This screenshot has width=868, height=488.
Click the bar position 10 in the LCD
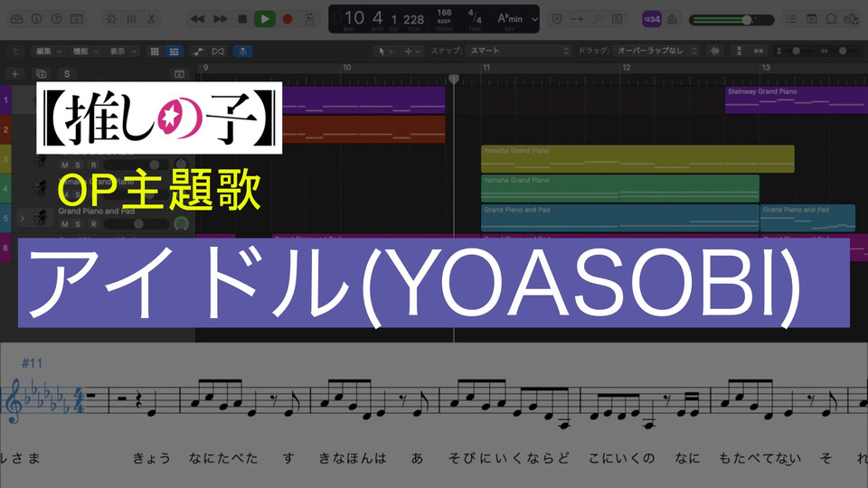pos(354,18)
